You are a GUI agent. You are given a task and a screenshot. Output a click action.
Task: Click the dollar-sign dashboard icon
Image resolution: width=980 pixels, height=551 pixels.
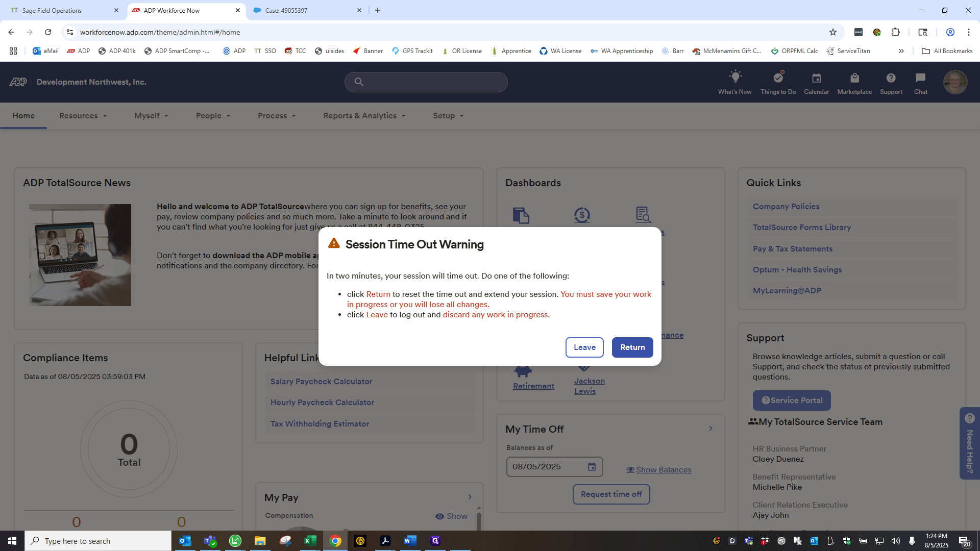(582, 215)
